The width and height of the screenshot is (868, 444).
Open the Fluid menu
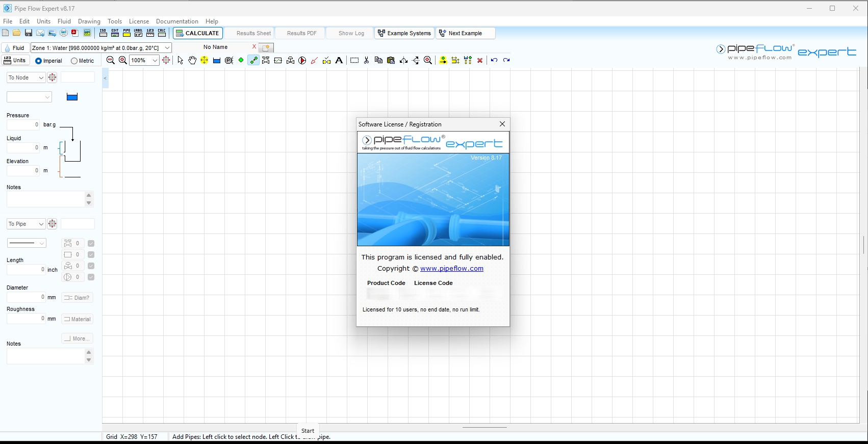click(x=64, y=21)
